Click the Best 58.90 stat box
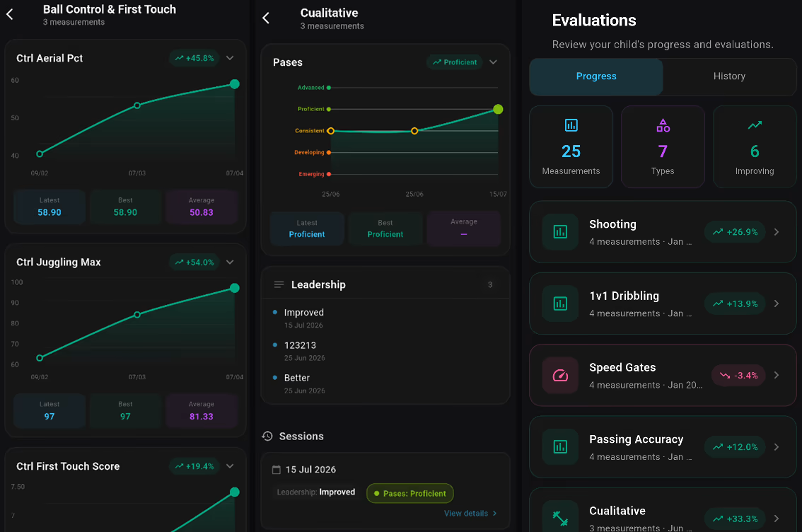This screenshot has width=802, height=532. point(125,207)
